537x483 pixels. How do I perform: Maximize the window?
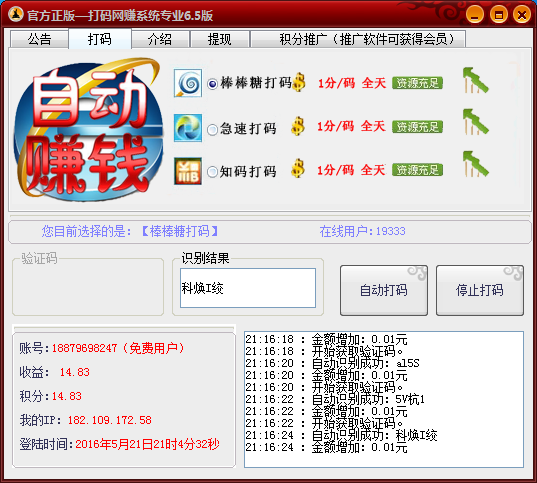pyautogui.click(x=499, y=15)
